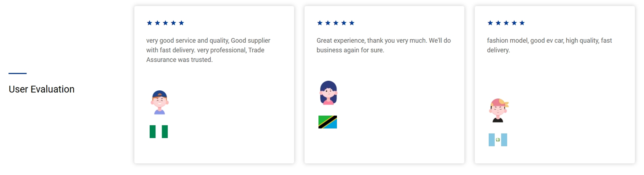The image size is (644, 175).
Task: Select the avatar wearing a pink cap
Action: tap(498, 110)
